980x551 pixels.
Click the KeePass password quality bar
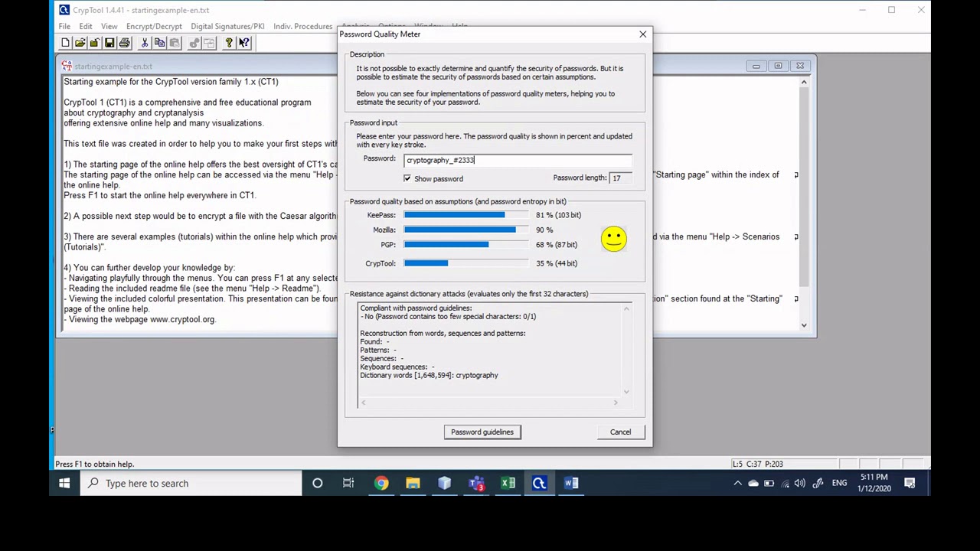(465, 215)
